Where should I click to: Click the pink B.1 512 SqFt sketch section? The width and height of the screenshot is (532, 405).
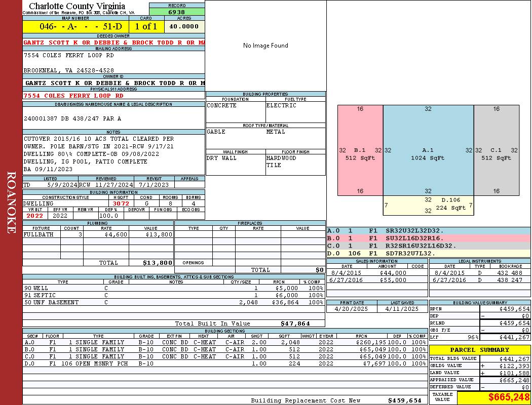click(x=360, y=150)
